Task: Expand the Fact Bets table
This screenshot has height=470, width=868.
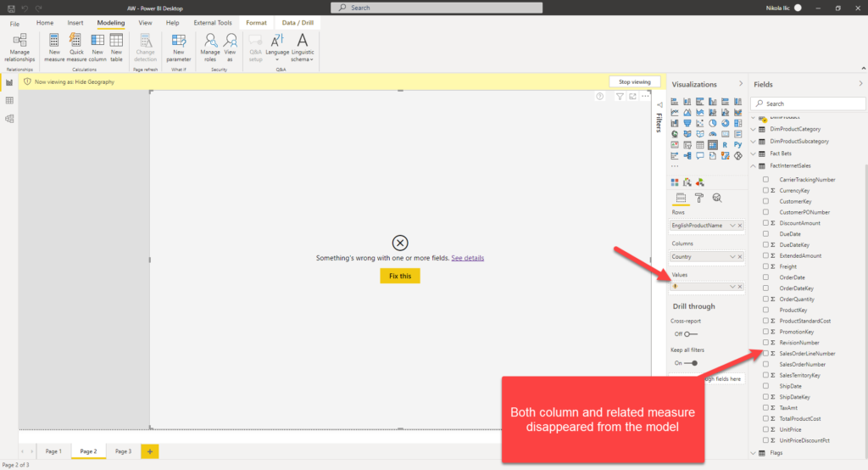Action: coord(754,154)
